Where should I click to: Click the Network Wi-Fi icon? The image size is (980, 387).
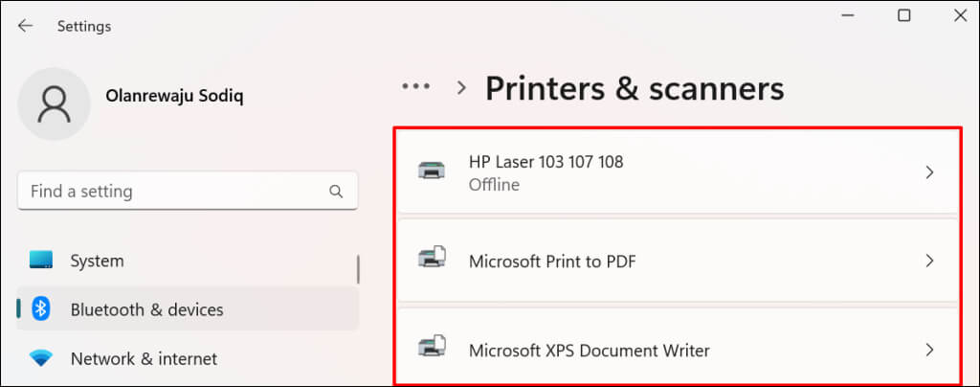[41, 358]
